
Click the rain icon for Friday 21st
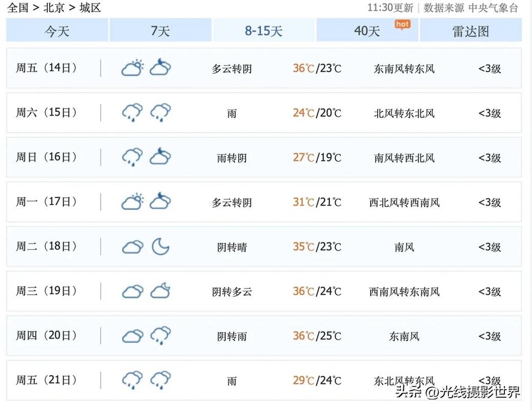[x=132, y=379]
